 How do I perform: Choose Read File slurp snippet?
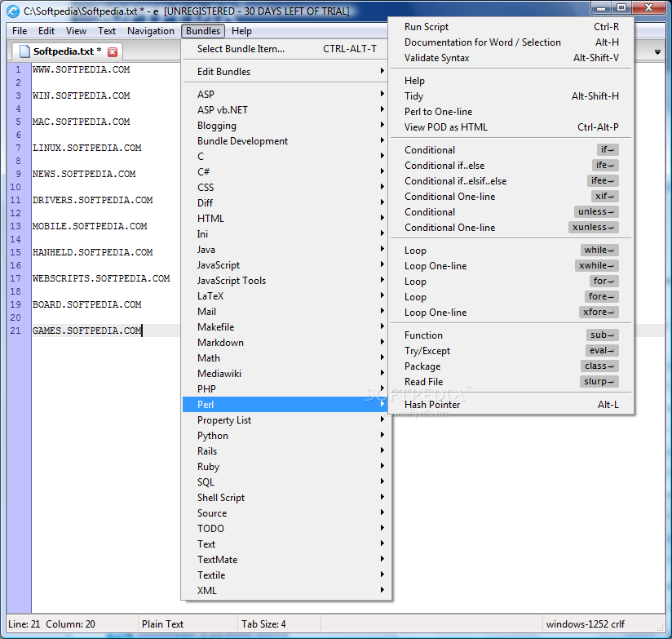(511, 382)
